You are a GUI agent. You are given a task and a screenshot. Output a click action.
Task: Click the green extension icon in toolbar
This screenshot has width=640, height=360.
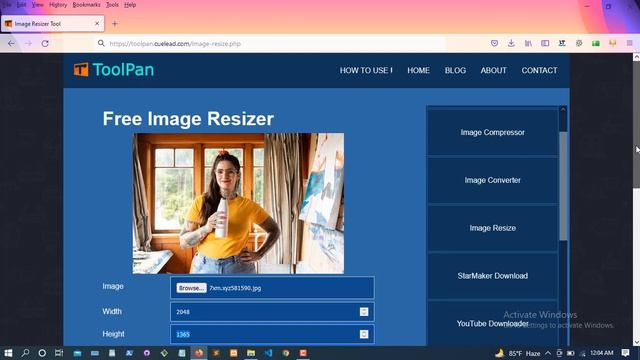pyautogui.click(x=596, y=43)
